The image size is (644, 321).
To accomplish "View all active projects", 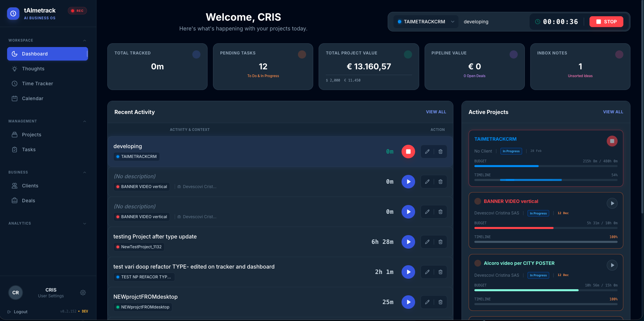I will (x=613, y=112).
